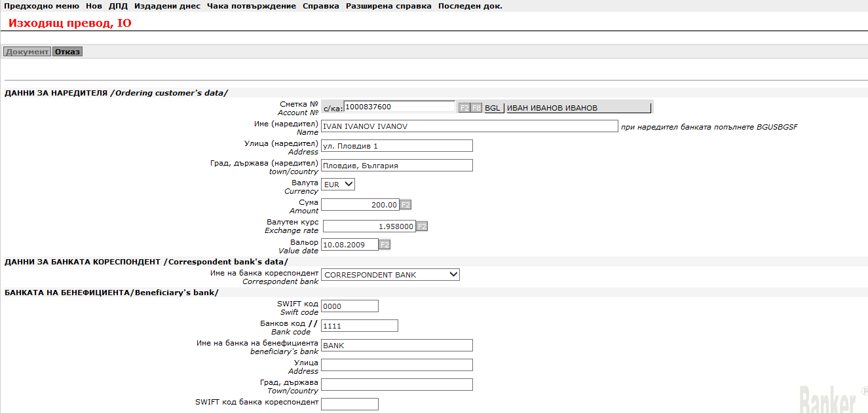Click the empty beneficiary bank Town/country field
The image size is (868, 413).
click(397, 384)
